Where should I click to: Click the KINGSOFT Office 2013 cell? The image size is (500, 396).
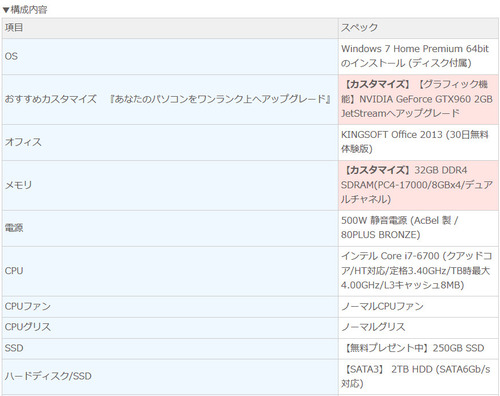click(x=418, y=142)
